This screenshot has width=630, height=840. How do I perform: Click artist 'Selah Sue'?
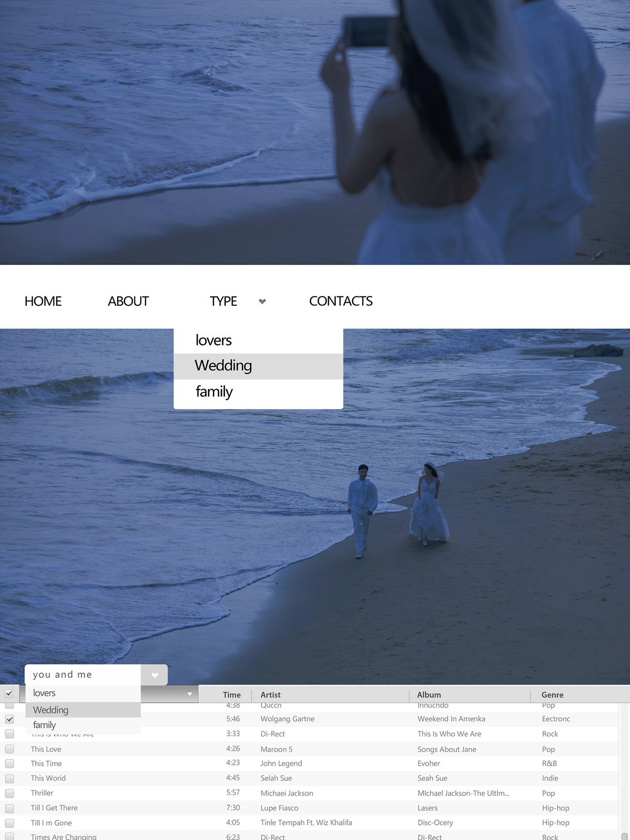pos(276,778)
